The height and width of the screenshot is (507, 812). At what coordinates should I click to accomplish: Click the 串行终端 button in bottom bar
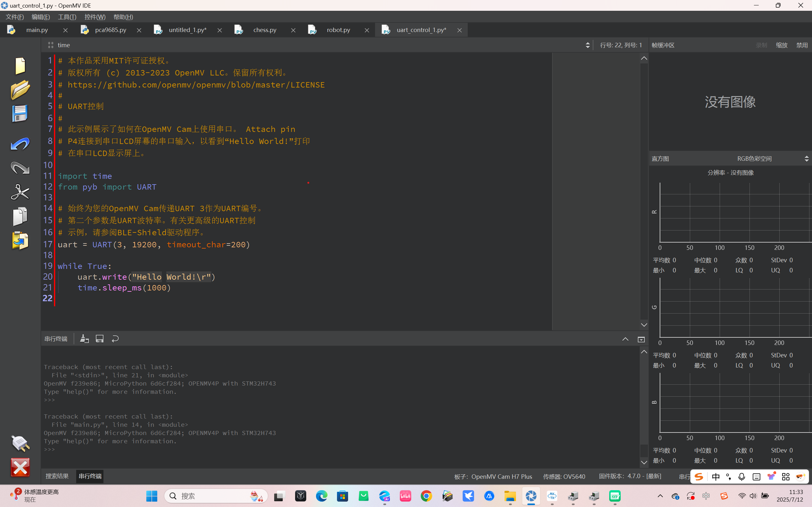click(x=89, y=476)
